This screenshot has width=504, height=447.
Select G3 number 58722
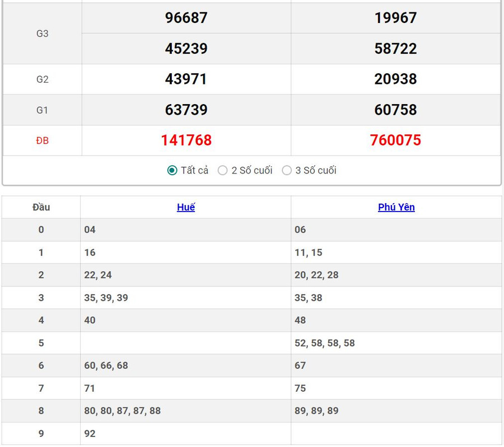395,49
